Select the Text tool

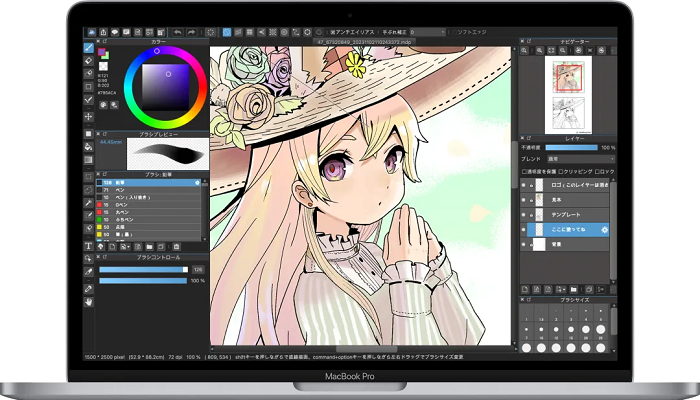pos(89,245)
